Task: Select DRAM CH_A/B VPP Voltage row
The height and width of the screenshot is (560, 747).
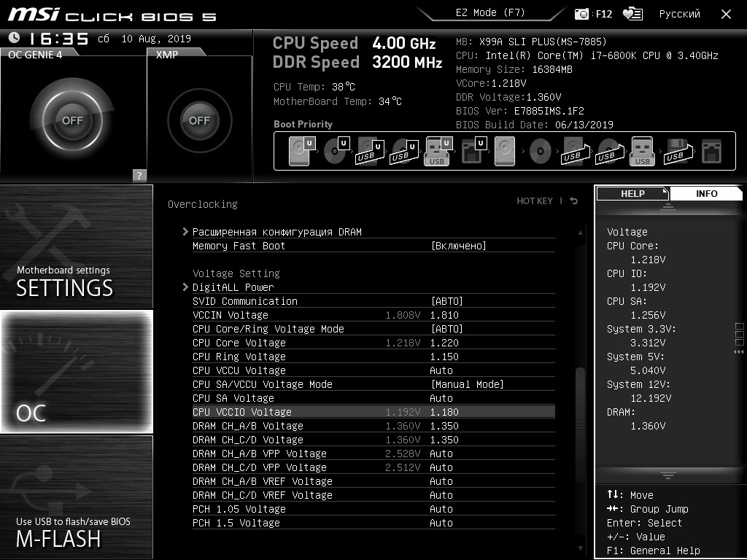Action: (373, 454)
